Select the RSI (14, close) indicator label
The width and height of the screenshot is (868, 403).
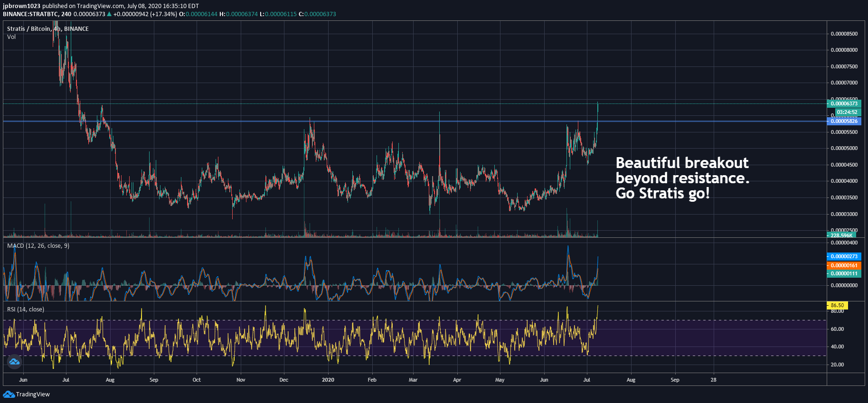coord(26,309)
